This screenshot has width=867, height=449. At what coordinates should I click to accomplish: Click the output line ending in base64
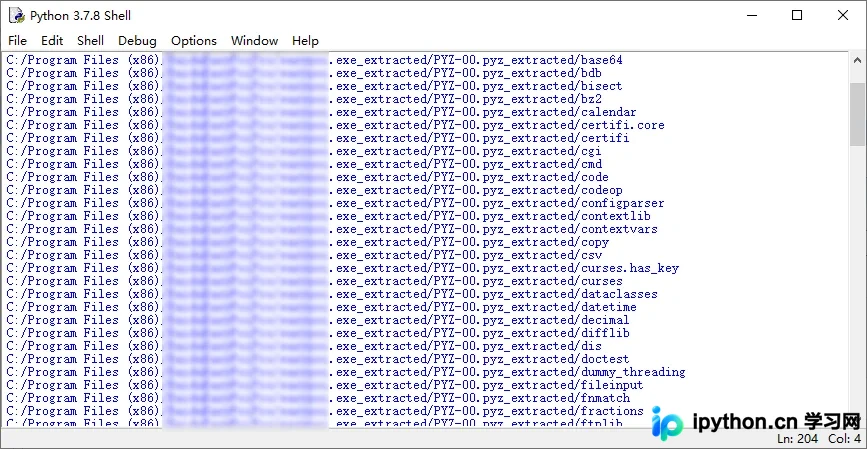(315, 60)
